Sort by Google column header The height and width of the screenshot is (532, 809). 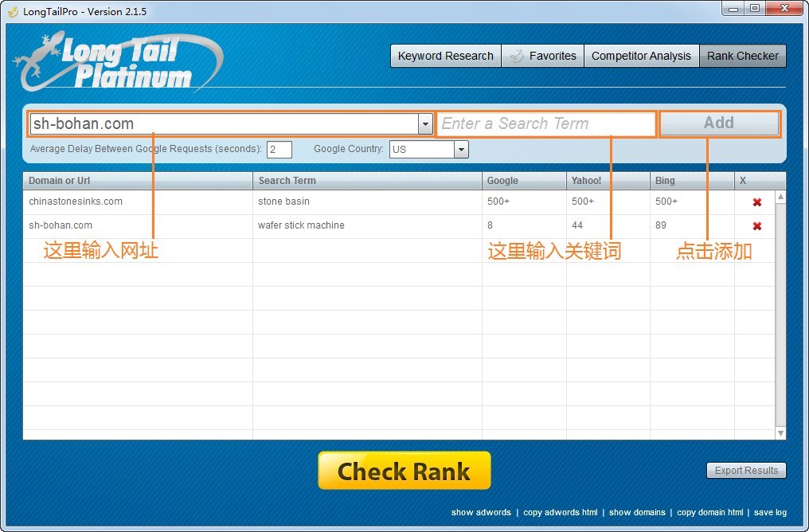tap(524, 181)
